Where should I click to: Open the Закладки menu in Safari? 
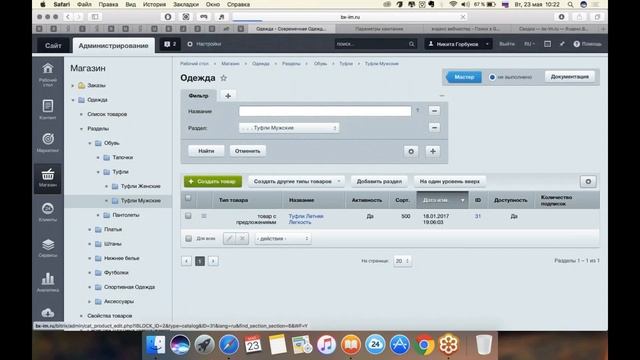pyautogui.click(x=185, y=4)
